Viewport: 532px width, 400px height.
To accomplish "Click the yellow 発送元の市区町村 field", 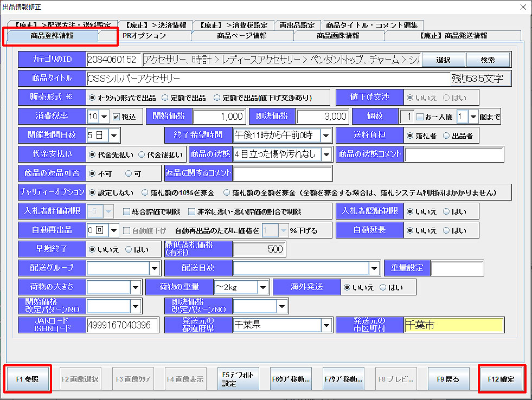I will 454,325.
